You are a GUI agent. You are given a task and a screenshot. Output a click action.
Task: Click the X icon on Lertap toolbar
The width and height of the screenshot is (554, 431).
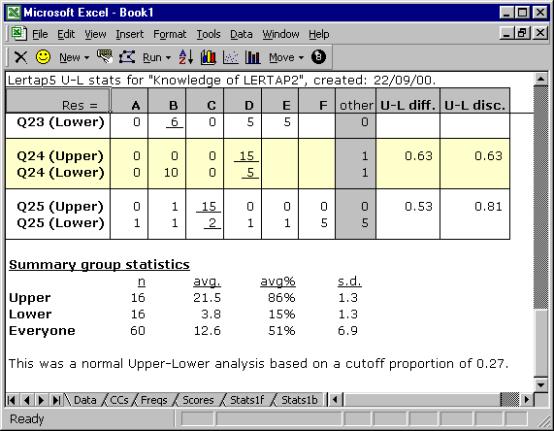[20, 57]
